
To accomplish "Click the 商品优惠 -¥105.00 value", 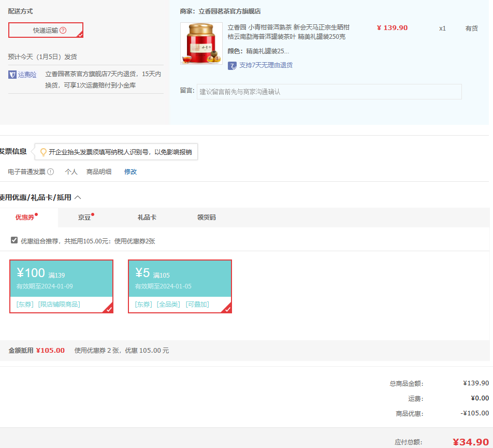I will coord(474,413).
